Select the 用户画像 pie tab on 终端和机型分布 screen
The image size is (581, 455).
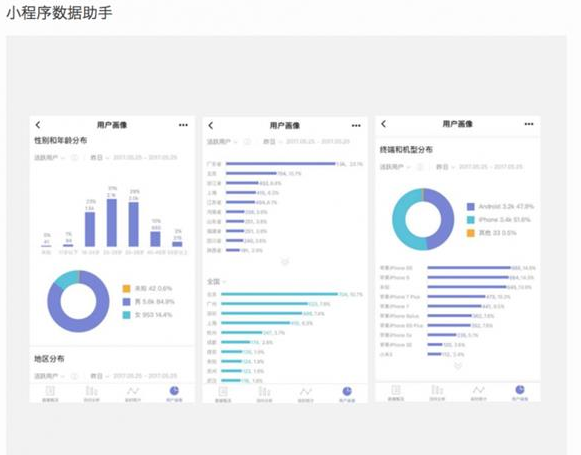tap(520, 393)
